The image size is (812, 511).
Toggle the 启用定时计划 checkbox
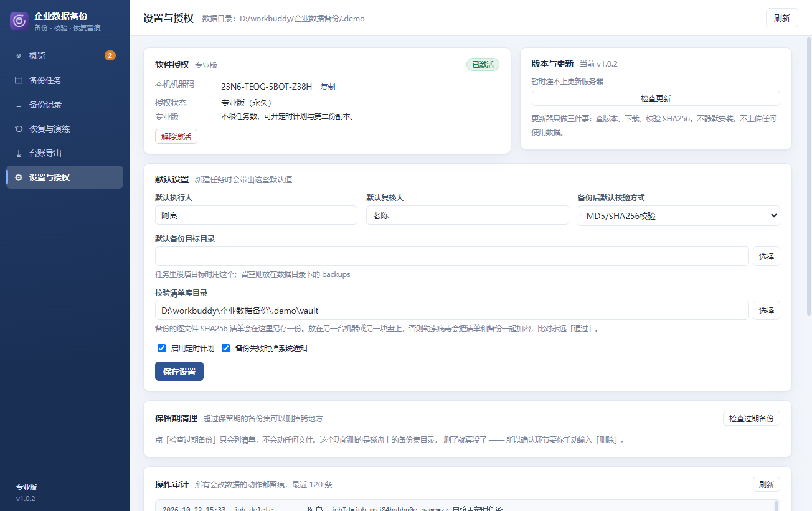(x=161, y=349)
